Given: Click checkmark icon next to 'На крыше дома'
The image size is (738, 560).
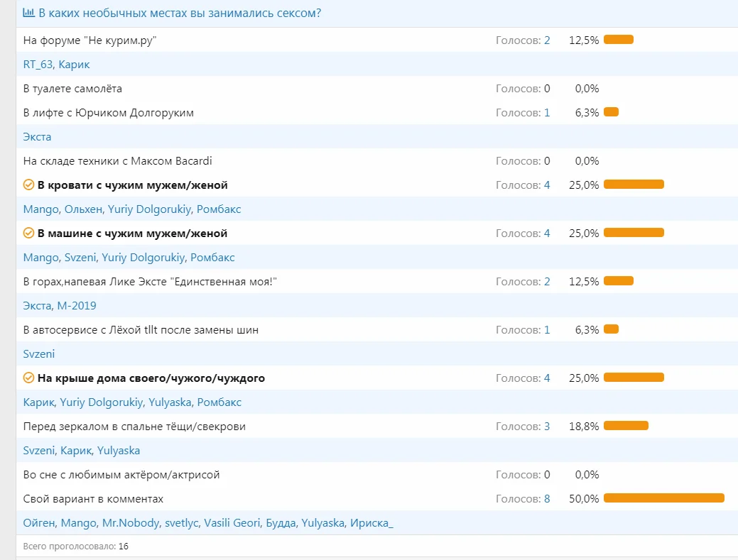Looking at the screenshot, I should 28,378.
